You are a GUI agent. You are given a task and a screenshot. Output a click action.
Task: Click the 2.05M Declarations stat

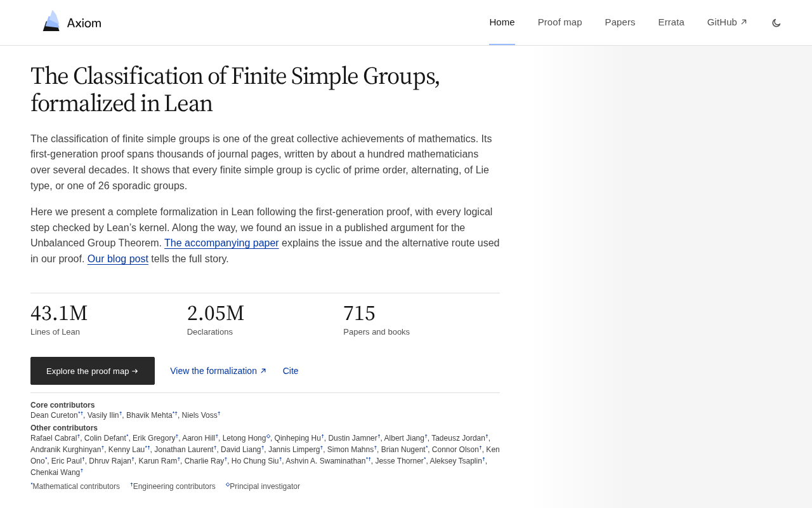tap(216, 319)
